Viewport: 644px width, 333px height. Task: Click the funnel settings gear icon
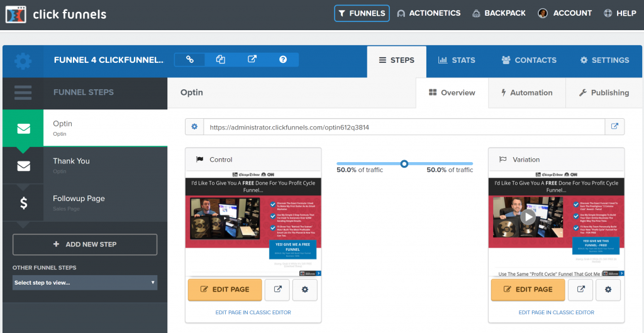(x=23, y=61)
